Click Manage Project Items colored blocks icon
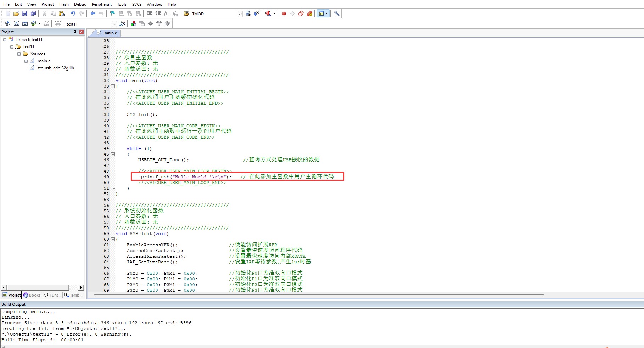The width and height of the screenshot is (644, 348). point(134,23)
